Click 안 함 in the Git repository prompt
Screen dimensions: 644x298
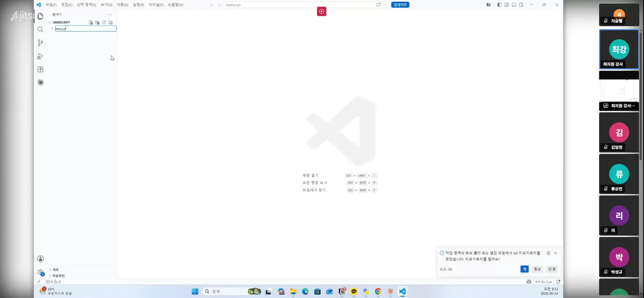coord(552,269)
